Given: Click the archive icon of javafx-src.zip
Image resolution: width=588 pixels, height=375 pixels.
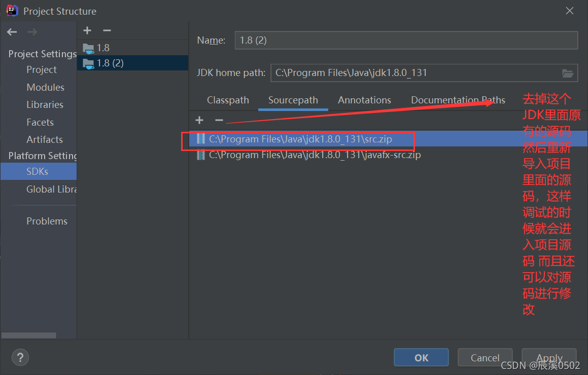Looking at the screenshot, I should pyautogui.click(x=201, y=155).
